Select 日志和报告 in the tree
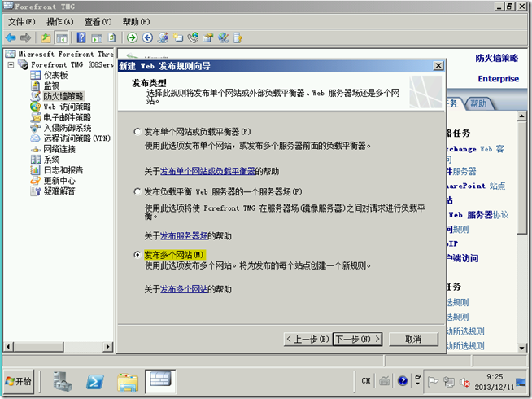The width and height of the screenshot is (532, 399). [x=63, y=170]
